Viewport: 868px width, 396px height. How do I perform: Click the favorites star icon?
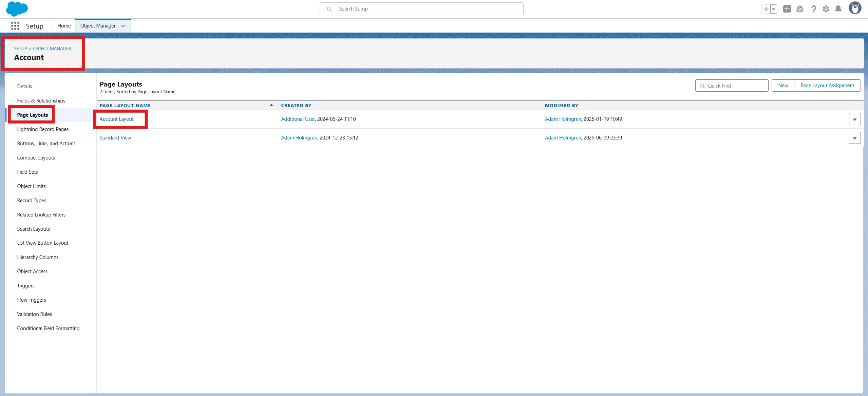click(x=766, y=9)
